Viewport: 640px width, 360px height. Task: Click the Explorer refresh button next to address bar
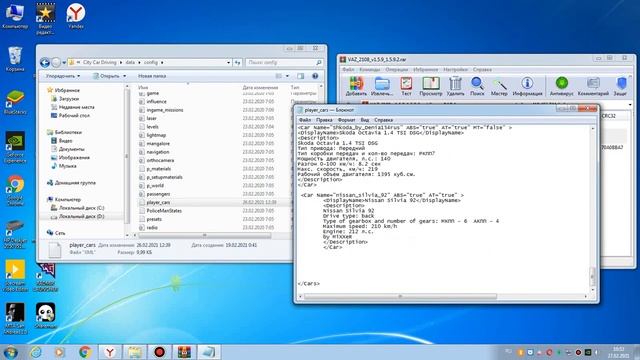pos(238,62)
